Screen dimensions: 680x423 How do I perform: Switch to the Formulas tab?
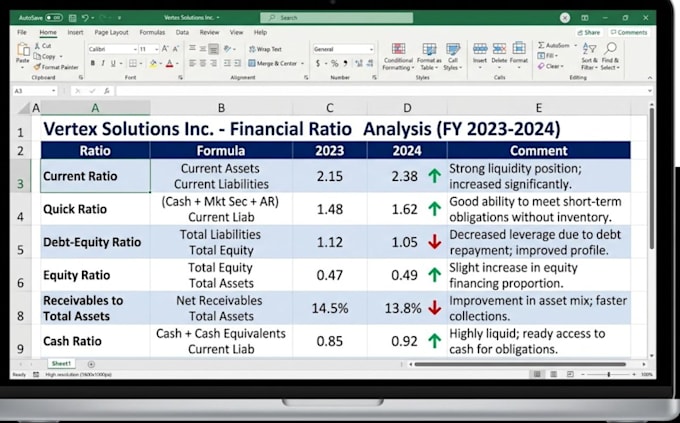(152, 32)
